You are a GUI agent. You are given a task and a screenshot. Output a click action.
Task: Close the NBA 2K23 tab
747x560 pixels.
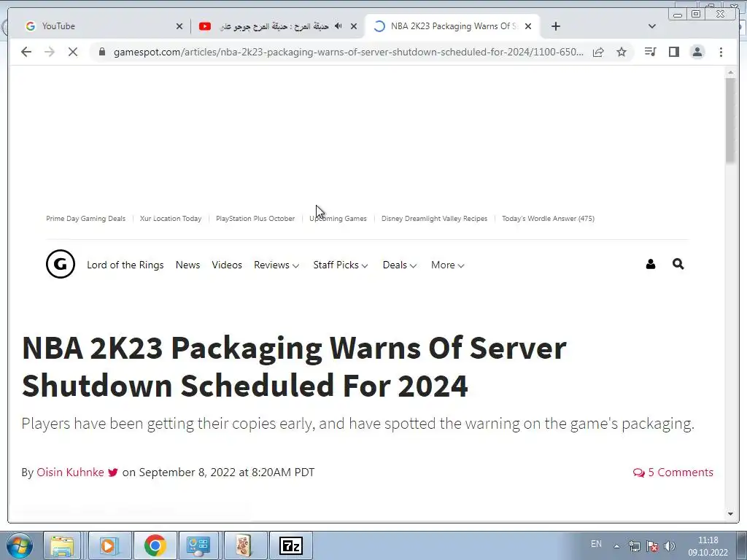pyautogui.click(x=528, y=26)
